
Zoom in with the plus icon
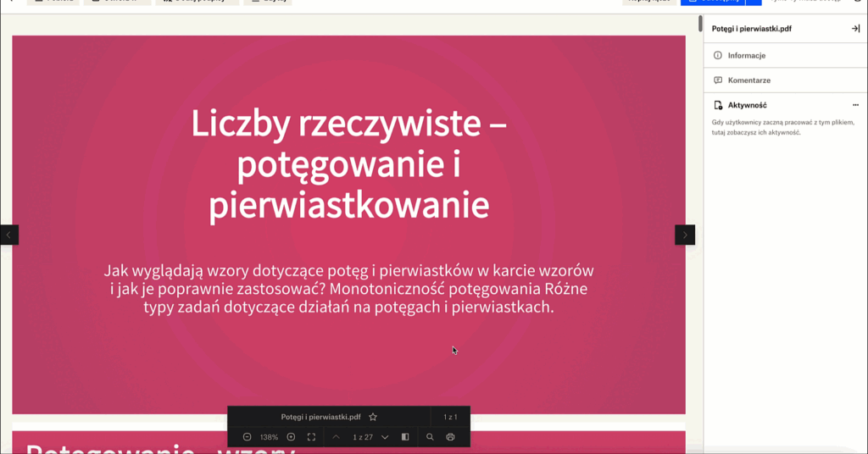[291, 437]
